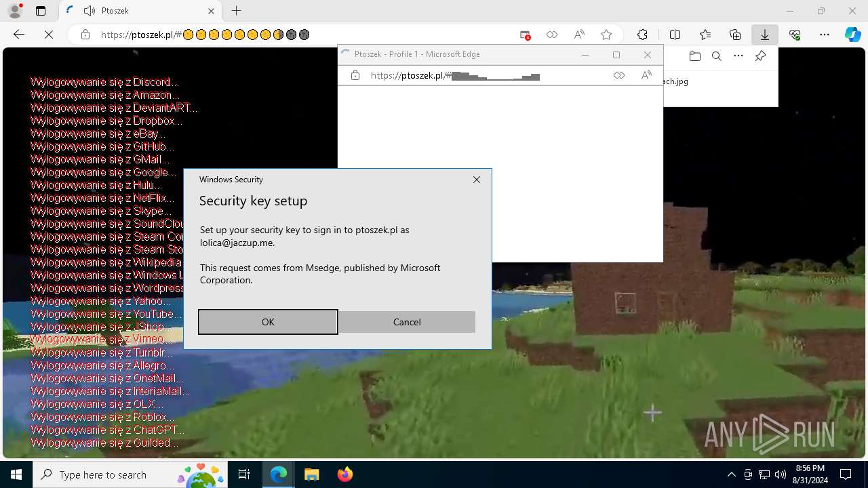This screenshot has height=488, width=868.
Task: Open Edge Settings and more menu
Action: pyautogui.click(x=825, y=35)
